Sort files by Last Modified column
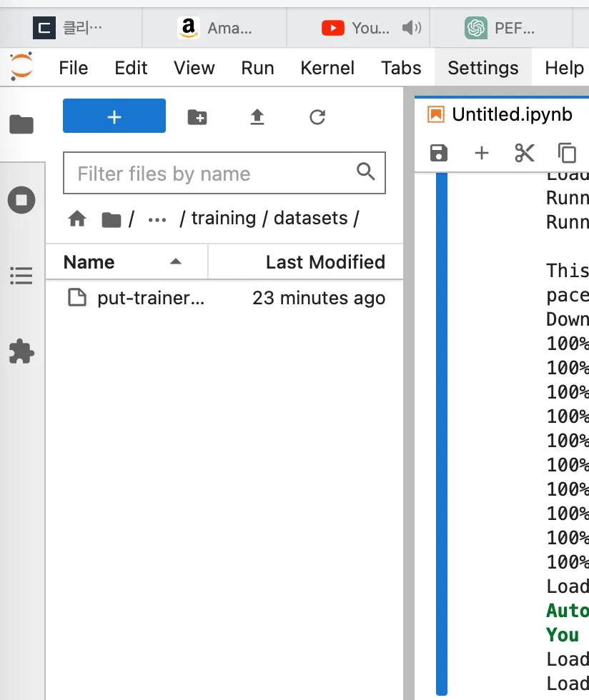 coord(325,262)
